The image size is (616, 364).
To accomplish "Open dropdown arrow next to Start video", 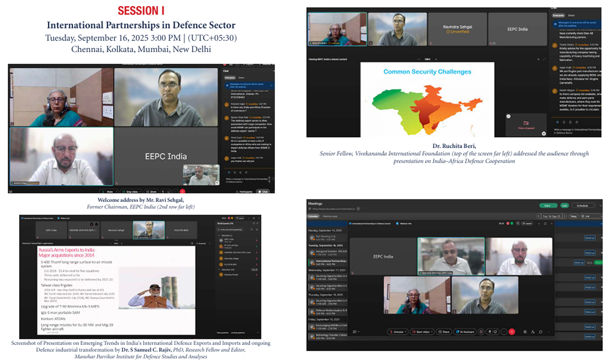I will (432, 332).
